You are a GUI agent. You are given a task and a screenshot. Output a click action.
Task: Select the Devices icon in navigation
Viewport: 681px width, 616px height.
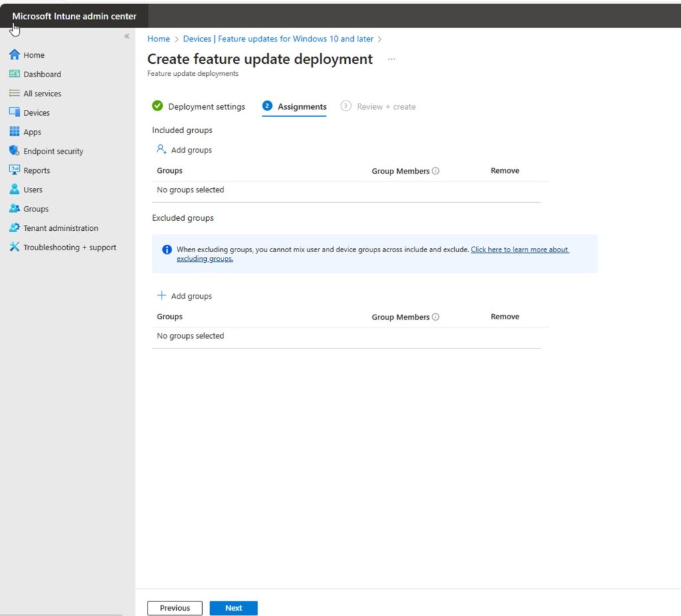click(x=15, y=113)
